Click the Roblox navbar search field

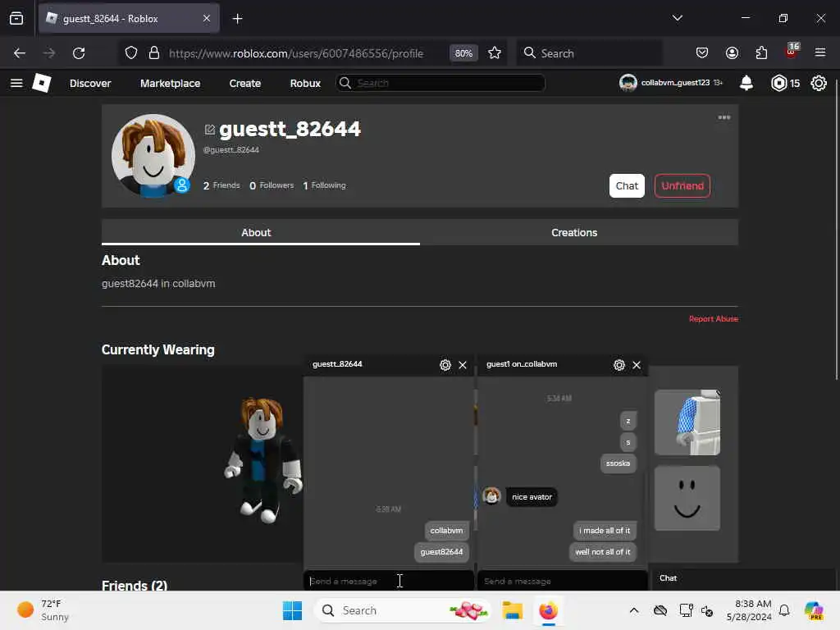pyautogui.click(x=441, y=83)
